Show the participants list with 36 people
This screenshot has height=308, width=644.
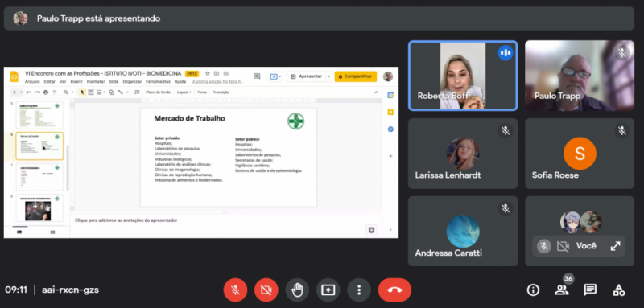[561, 290]
